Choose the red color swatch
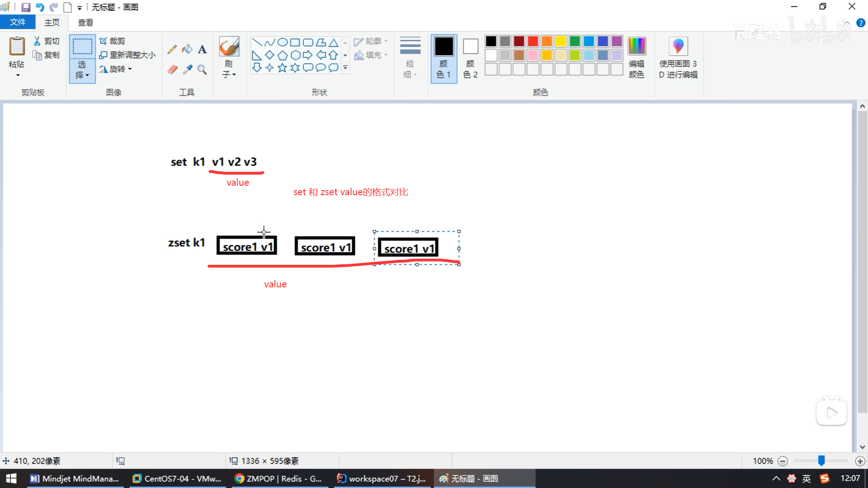Image resolution: width=868 pixels, height=488 pixels. [533, 42]
